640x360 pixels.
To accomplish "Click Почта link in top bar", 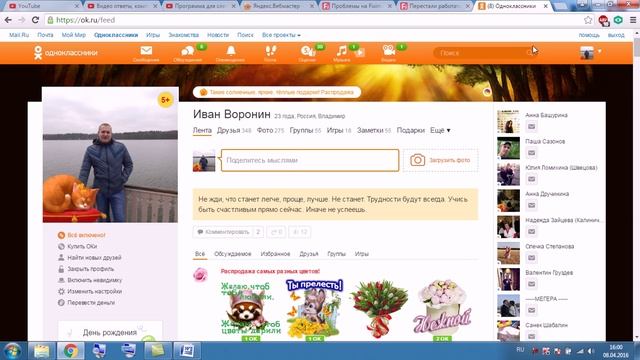I will (x=45, y=35).
